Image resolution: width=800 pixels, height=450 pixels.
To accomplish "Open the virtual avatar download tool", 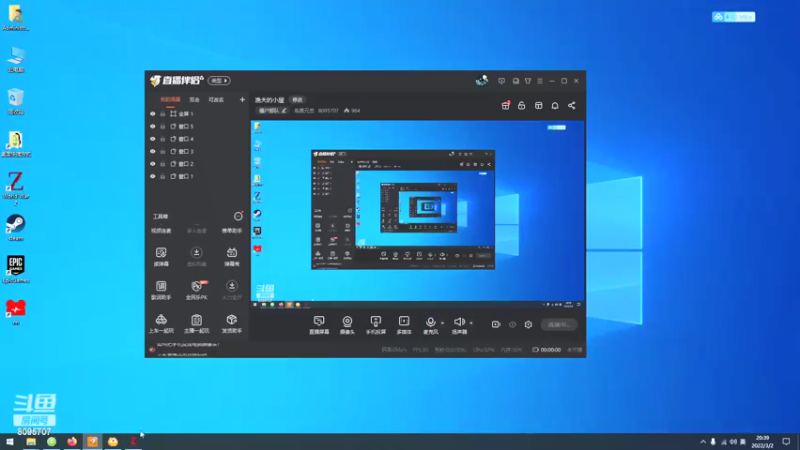I will [196, 256].
